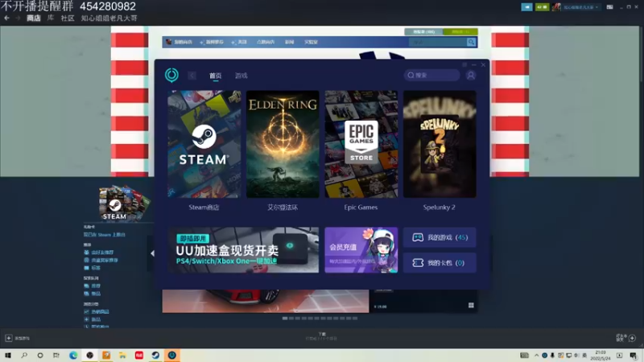Click the wishlist button on Steam store page

pyautogui.click(x=423, y=31)
